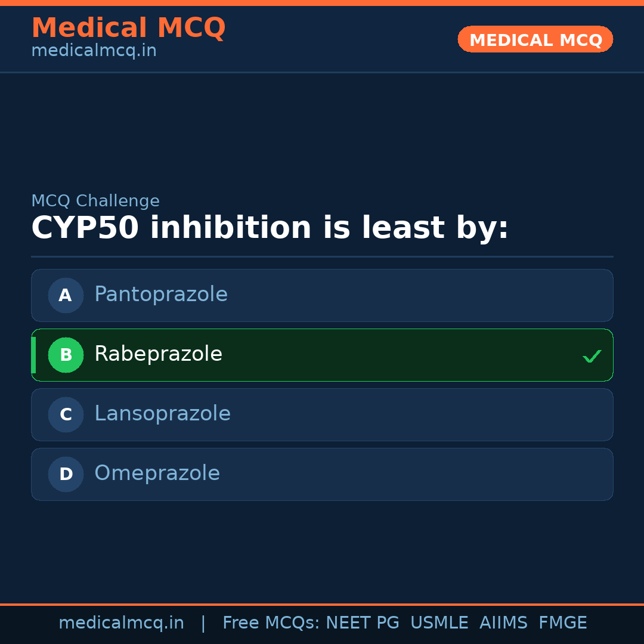Click the CYP50 inhibition question text
644x644 pixels.
click(x=270, y=228)
